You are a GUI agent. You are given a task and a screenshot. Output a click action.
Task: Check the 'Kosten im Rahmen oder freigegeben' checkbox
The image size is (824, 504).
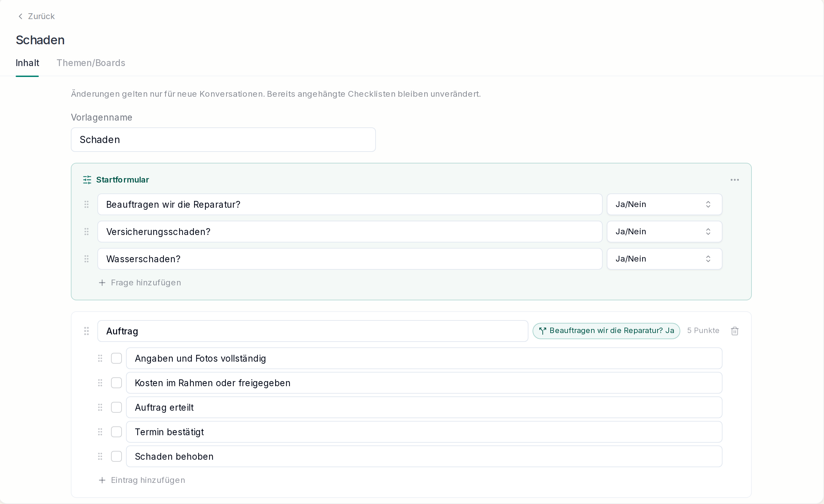[116, 383]
